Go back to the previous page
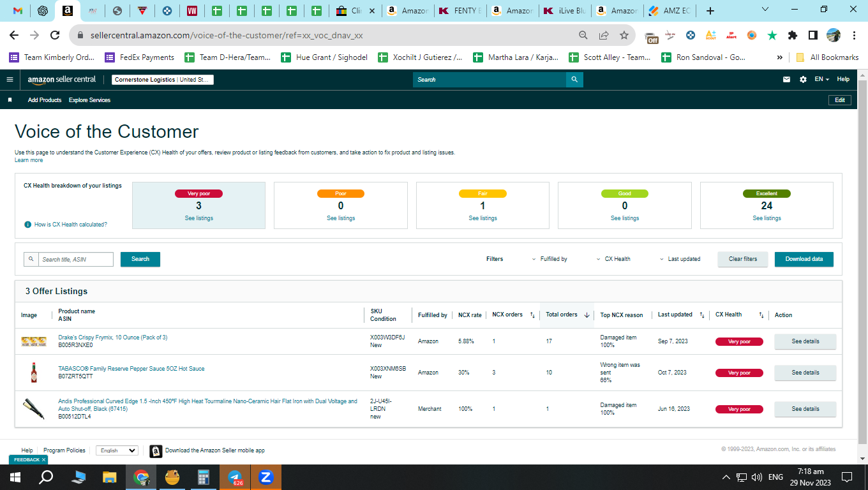868x490 pixels. (15, 35)
